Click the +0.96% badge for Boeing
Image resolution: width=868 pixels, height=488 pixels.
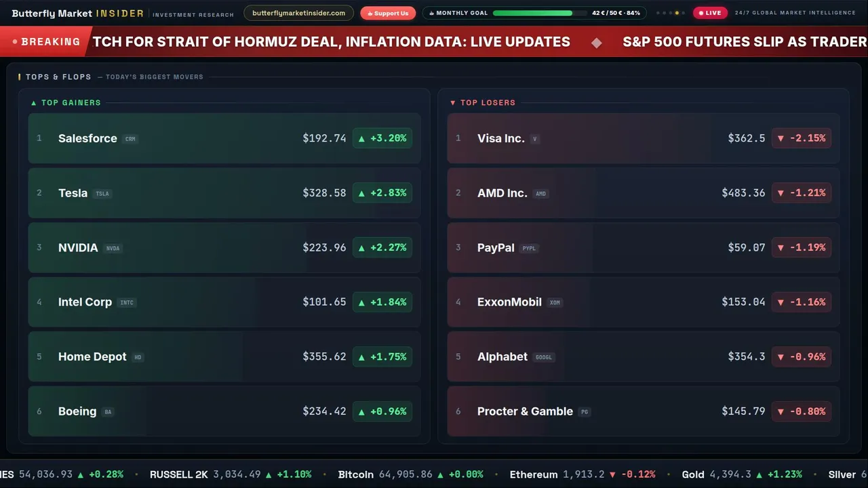(x=382, y=411)
